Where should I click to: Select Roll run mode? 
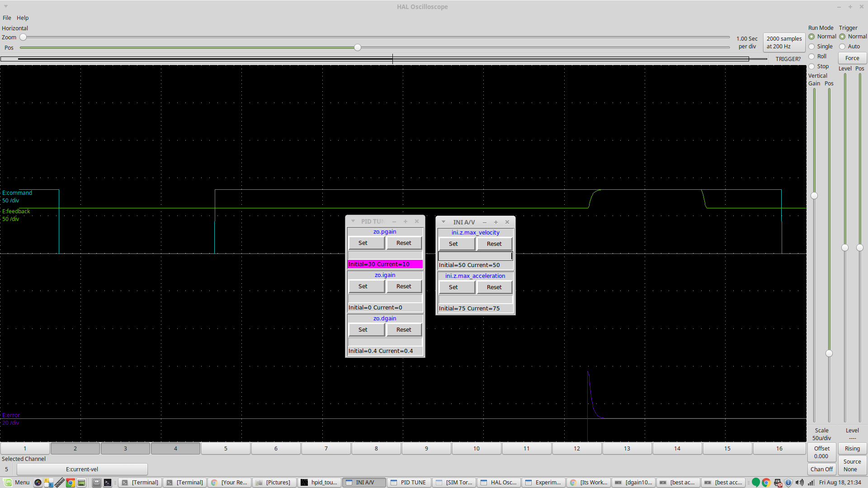pyautogui.click(x=817, y=56)
